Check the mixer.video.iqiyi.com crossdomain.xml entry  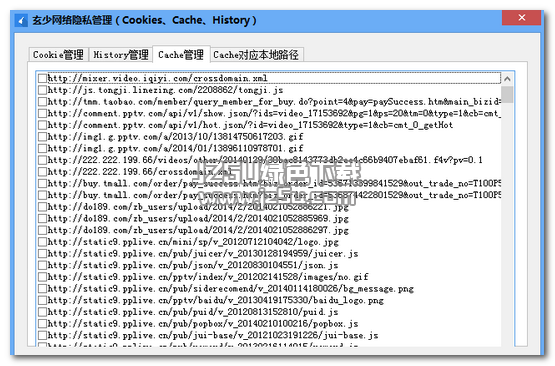point(42,78)
